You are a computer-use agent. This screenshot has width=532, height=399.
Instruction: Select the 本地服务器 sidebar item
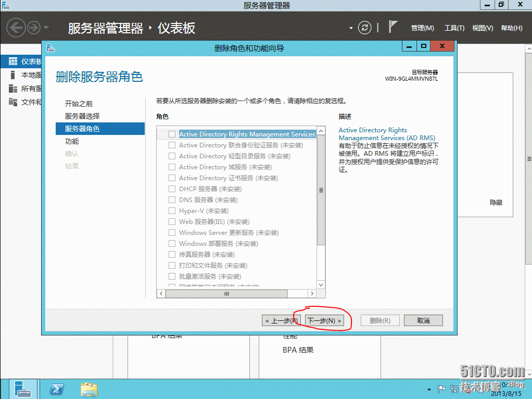[22, 75]
